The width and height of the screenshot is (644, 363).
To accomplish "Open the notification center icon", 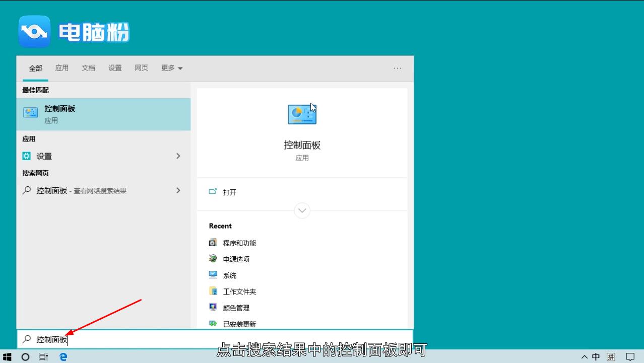I will coord(630,357).
